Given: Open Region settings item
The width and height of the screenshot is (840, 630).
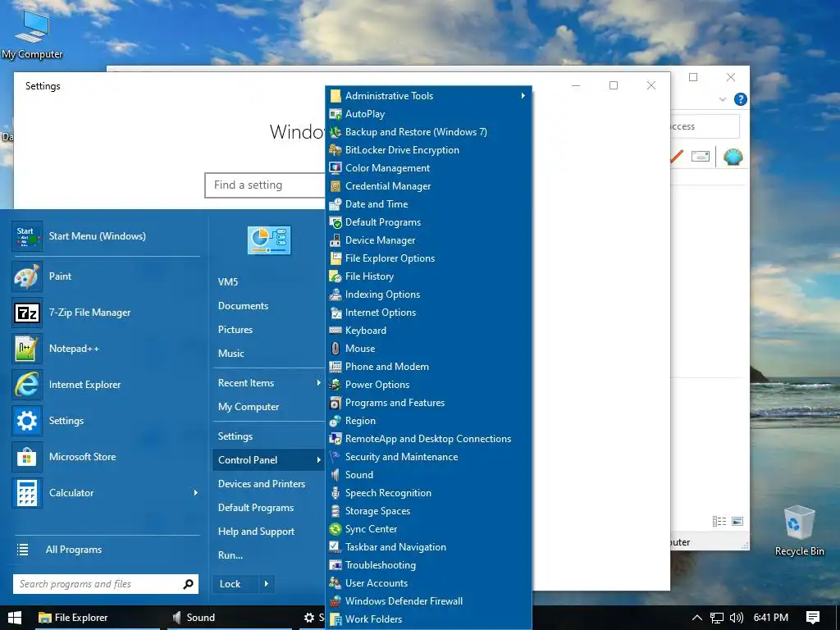Looking at the screenshot, I should pos(428,421).
